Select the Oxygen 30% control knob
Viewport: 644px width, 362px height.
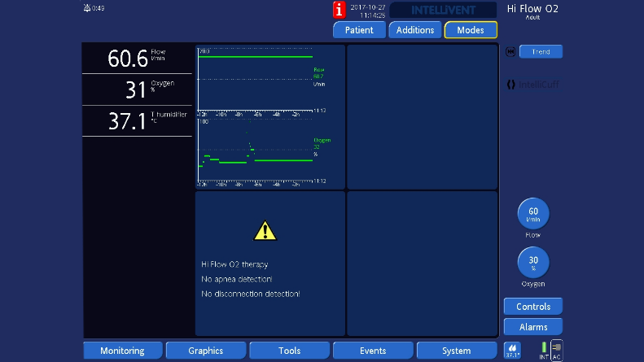tap(533, 263)
